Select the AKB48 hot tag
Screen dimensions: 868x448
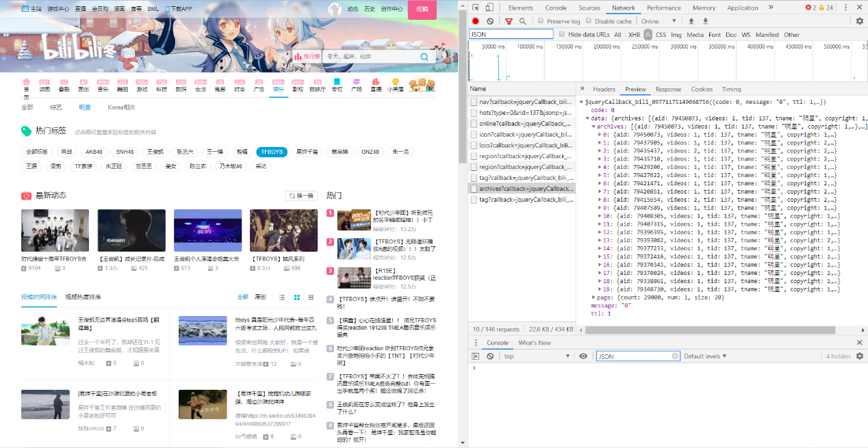tap(94, 152)
